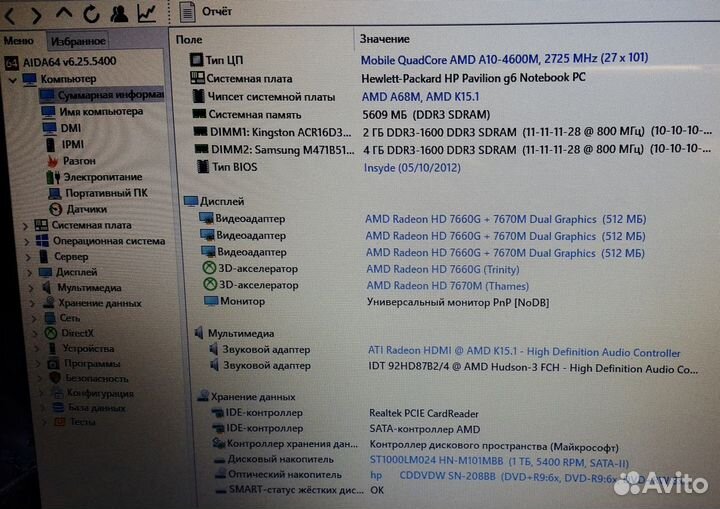
Task: Open the graph chart icon in the toolbar
Action: (x=147, y=13)
